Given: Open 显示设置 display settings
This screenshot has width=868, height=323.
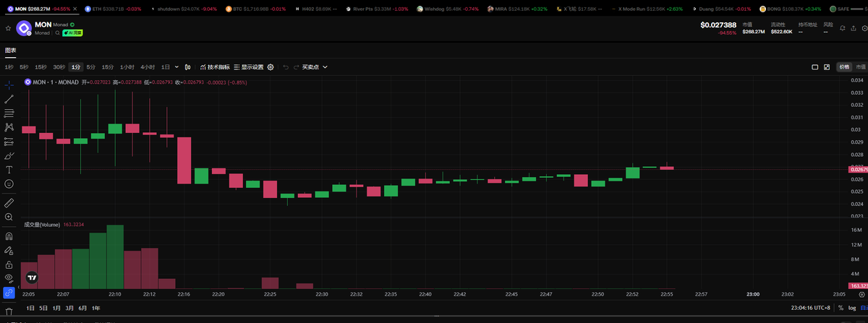Looking at the screenshot, I should point(249,67).
